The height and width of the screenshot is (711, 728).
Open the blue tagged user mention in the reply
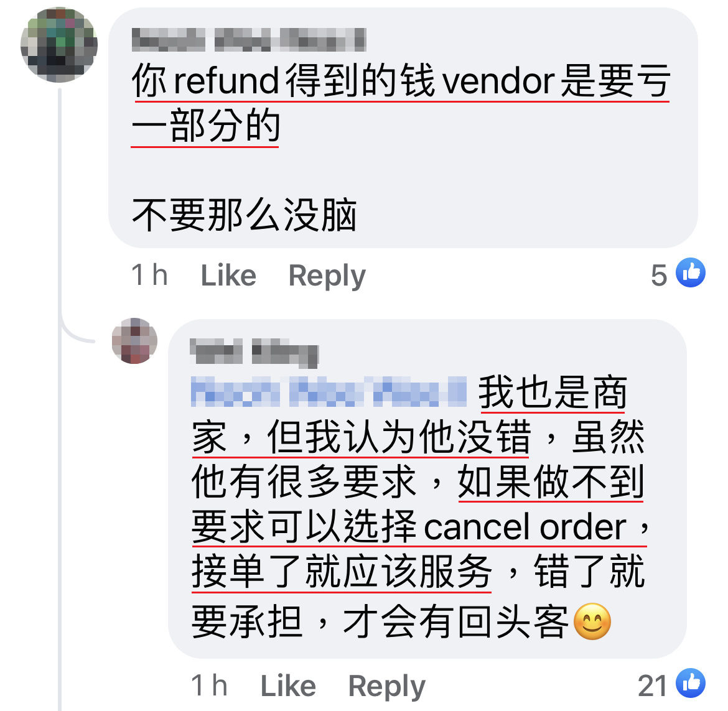click(x=329, y=392)
